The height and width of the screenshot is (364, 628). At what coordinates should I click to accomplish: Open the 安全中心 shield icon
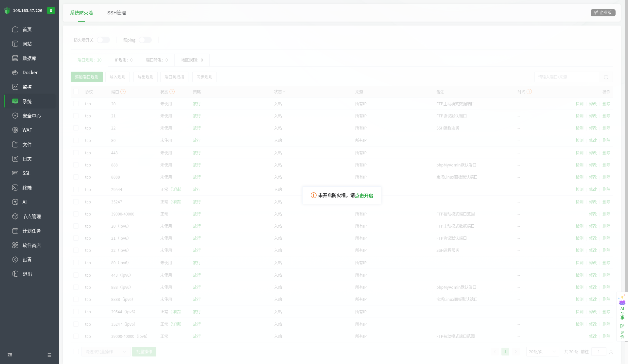point(15,116)
